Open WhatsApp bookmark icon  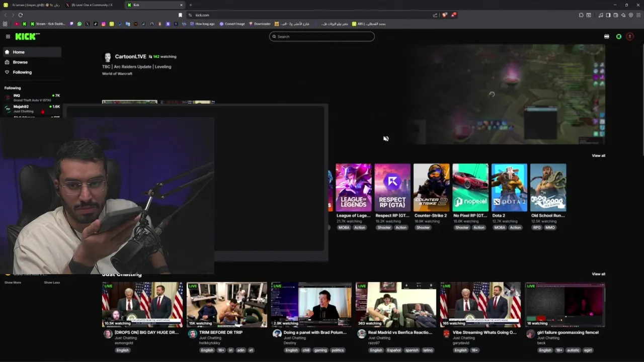point(79,24)
